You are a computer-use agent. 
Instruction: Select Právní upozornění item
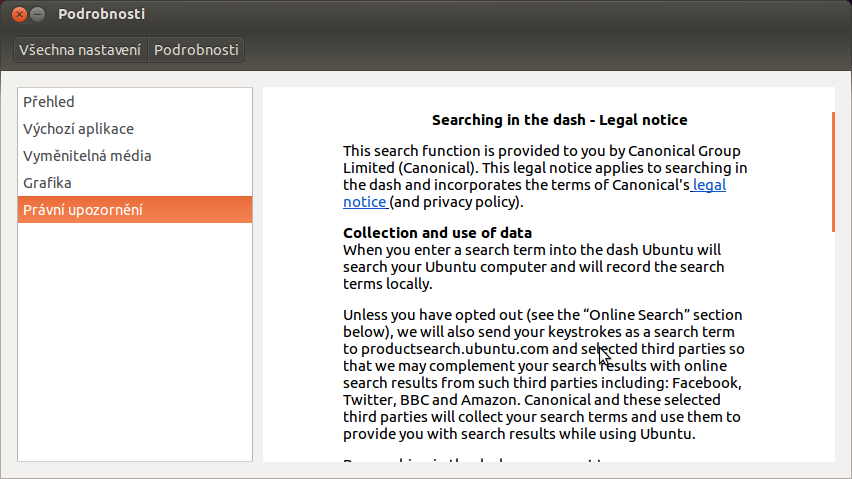tap(135, 210)
